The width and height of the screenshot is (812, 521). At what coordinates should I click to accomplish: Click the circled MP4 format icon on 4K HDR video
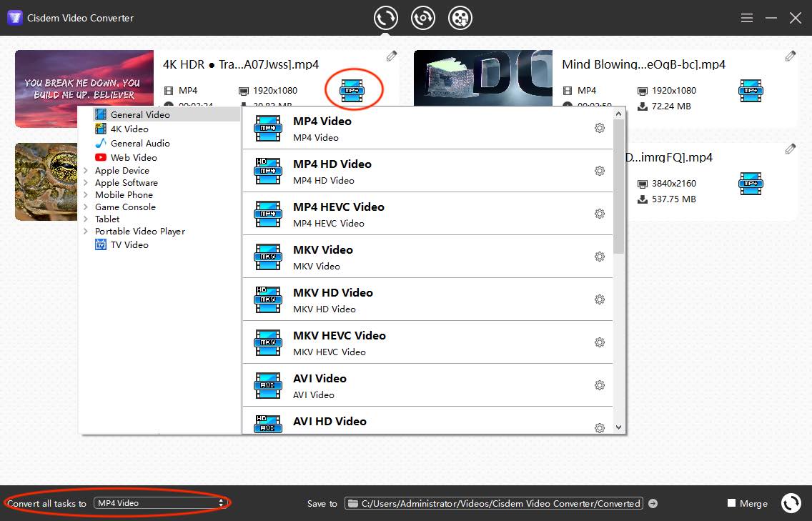click(x=354, y=90)
